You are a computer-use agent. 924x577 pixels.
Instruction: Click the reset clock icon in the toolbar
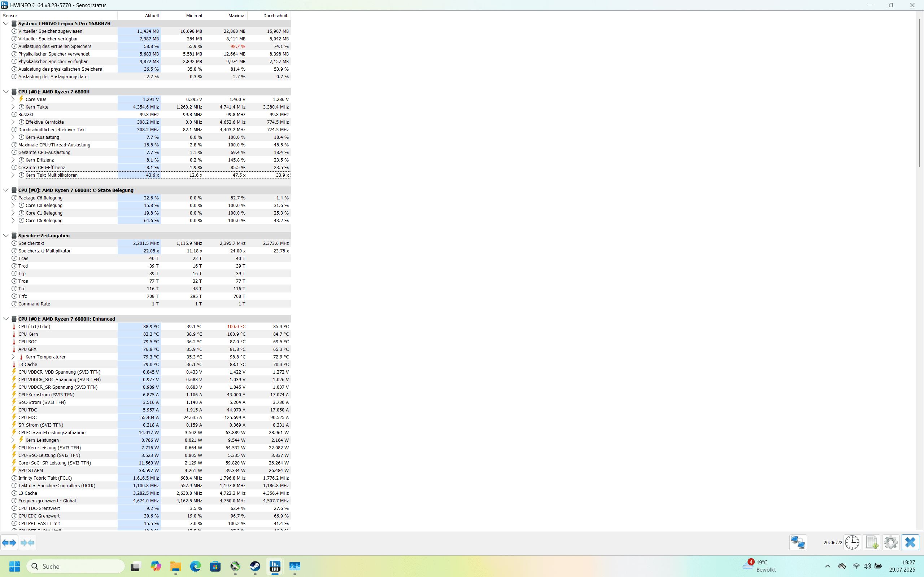click(x=852, y=542)
